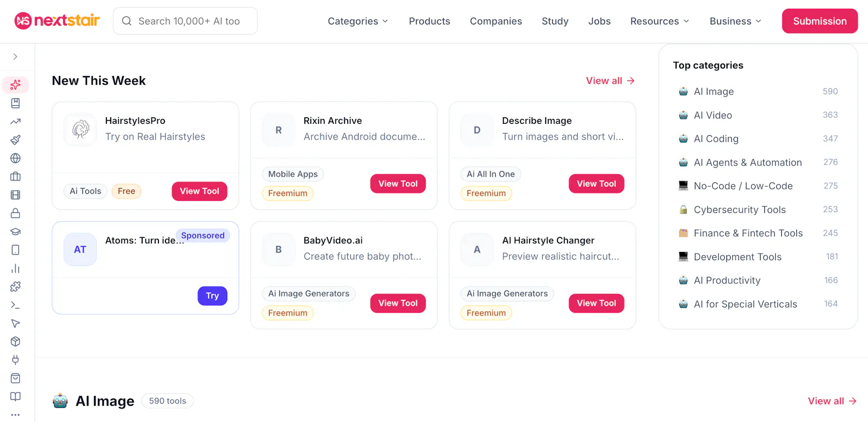Viewport: 868px width, 422px height.
Task: Click the Ai Tools tag on HairstylesPro
Action: tap(85, 191)
